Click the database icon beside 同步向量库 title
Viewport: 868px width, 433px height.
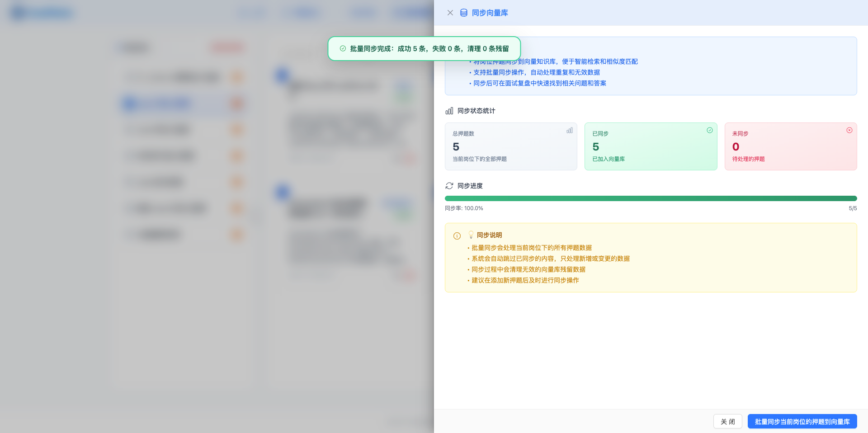tap(463, 13)
